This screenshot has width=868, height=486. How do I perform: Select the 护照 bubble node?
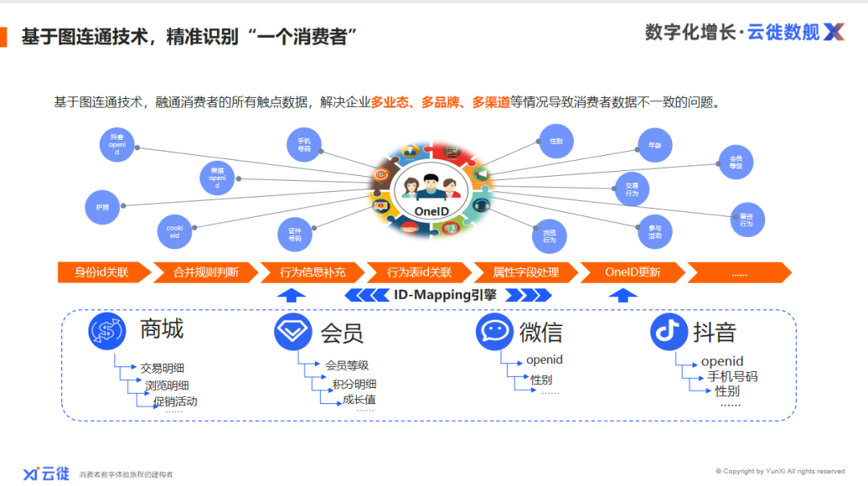pos(102,207)
